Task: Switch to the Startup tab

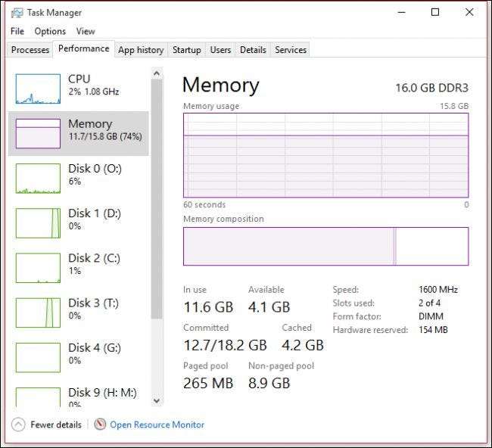Action: point(186,50)
